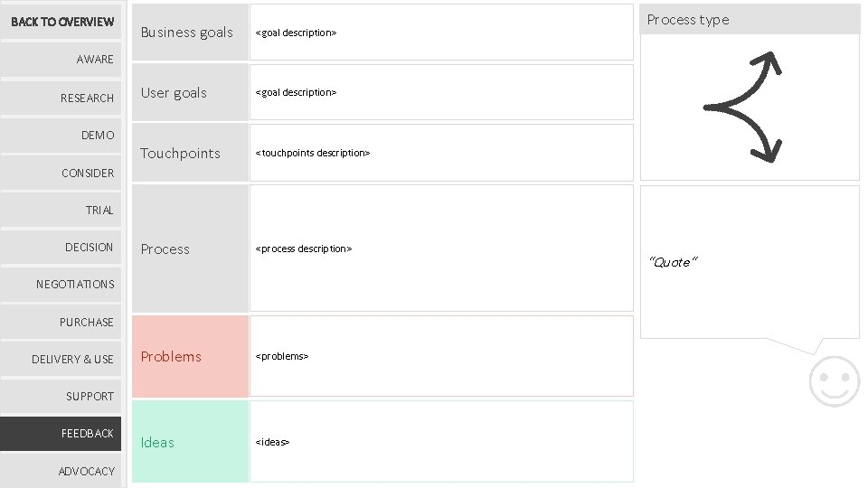Click the business goals description field
This screenshot has width=868, height=488.
pyautogui.click(x=441, y=33)
